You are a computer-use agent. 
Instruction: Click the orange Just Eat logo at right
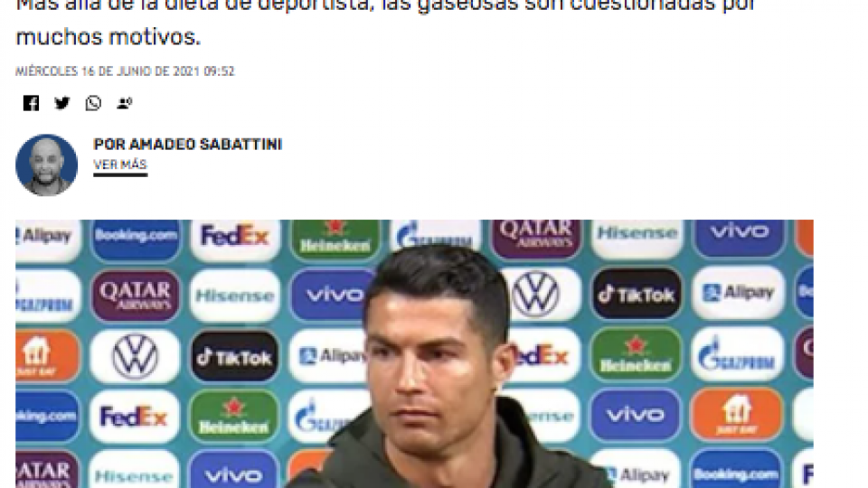coord(736,414)
